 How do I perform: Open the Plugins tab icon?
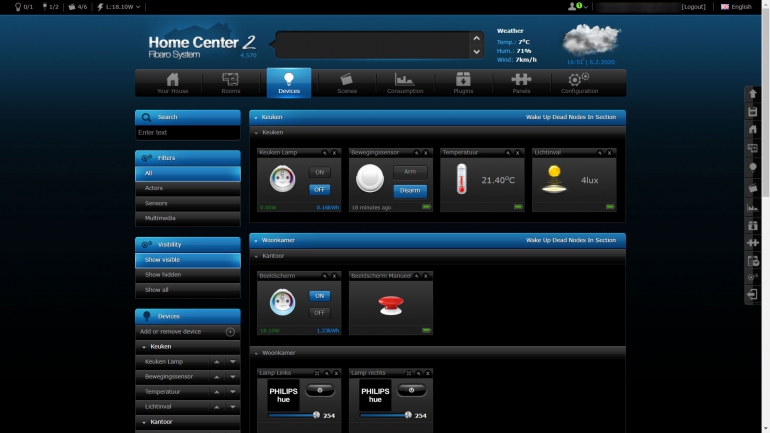463,83
